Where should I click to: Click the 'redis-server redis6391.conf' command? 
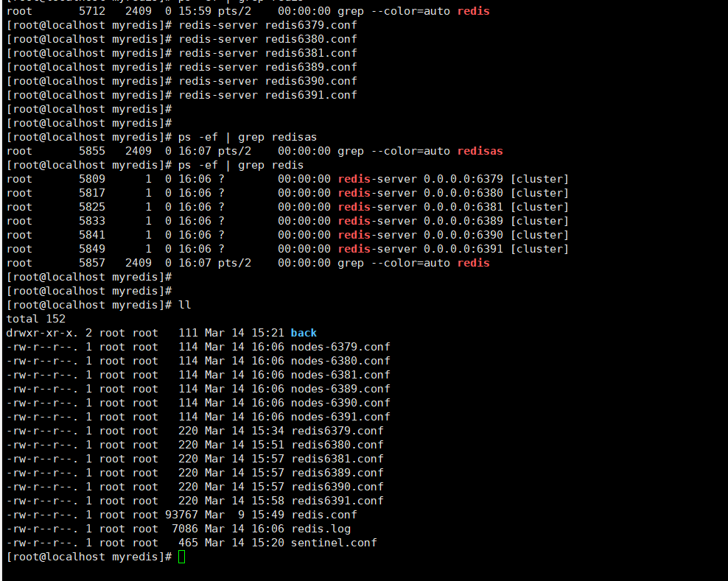[x=268, y=95]
